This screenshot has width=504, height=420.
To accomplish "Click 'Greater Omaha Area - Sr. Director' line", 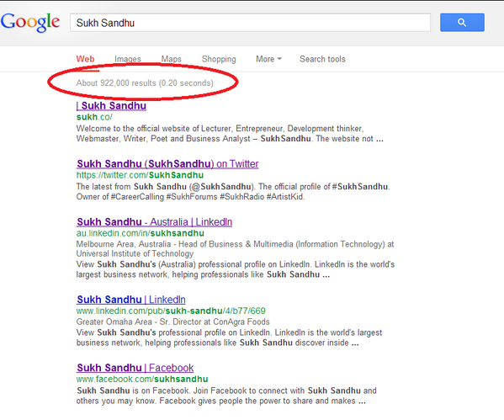I will [x=173, y=322].
